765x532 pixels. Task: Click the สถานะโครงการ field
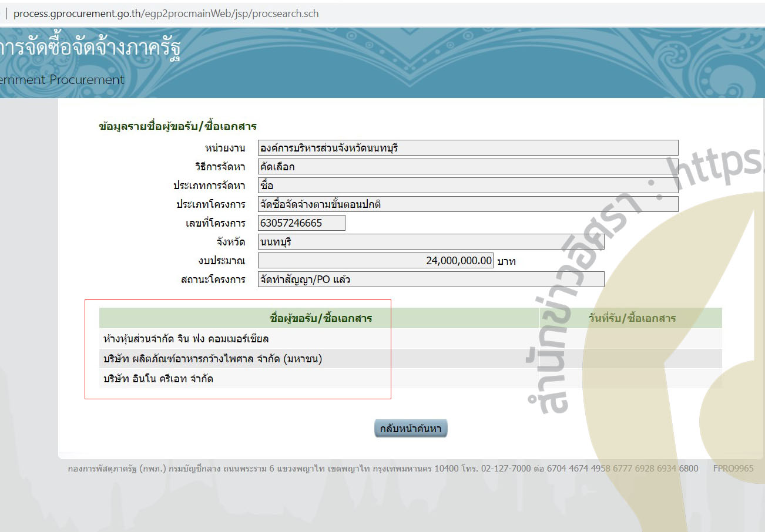pyautogui.click(x=431, y=280)
